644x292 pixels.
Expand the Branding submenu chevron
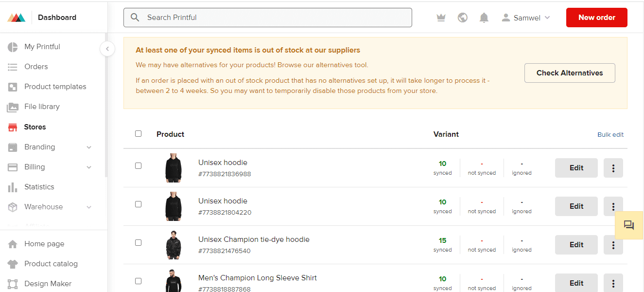(89, 147)
